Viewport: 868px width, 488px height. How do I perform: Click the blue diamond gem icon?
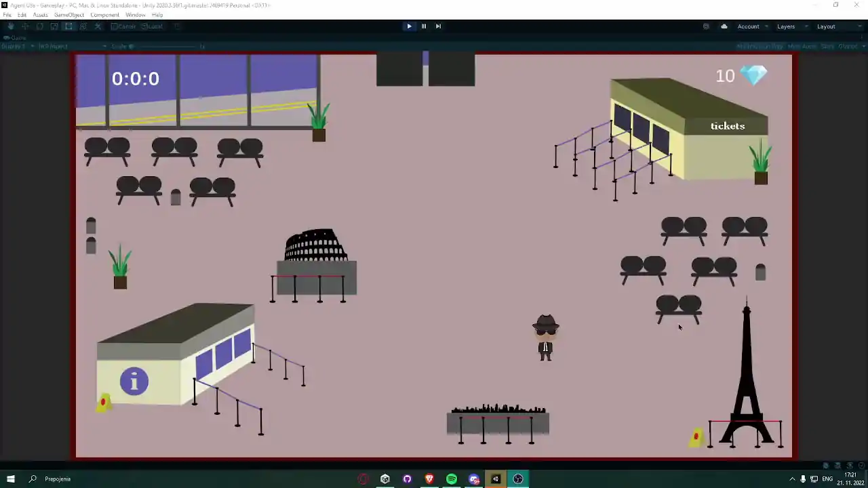point(755,75)
